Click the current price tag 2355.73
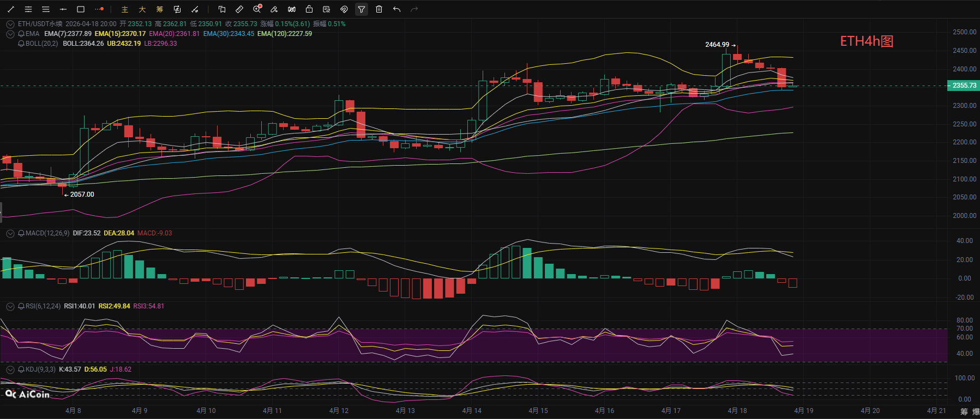The height and width of the screenshot is (419, 980). (x=964, y=86)
